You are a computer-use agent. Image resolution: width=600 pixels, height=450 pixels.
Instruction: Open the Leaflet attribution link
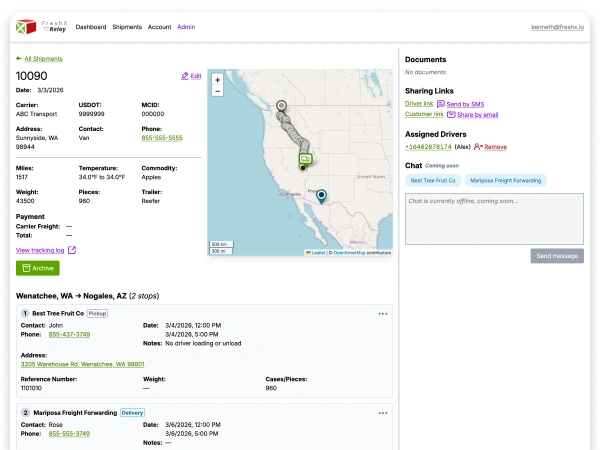[x=318, y=253]
